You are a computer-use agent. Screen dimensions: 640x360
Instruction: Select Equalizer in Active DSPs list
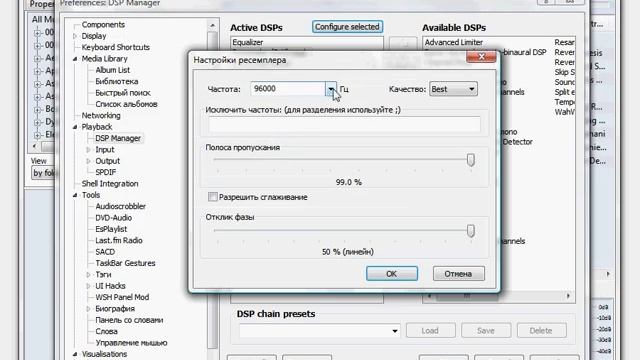click(x=248, y=42)
